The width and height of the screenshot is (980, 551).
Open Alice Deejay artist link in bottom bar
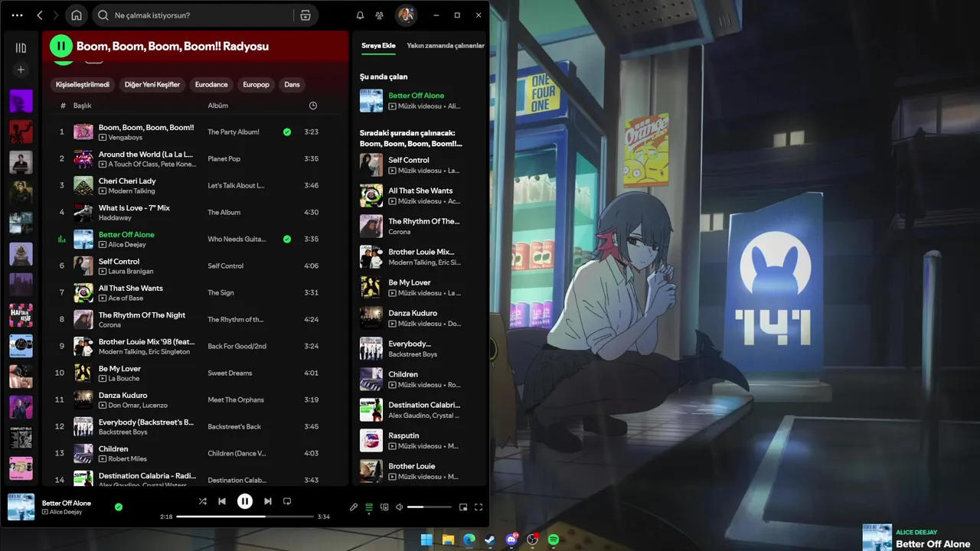click(66, 512)
